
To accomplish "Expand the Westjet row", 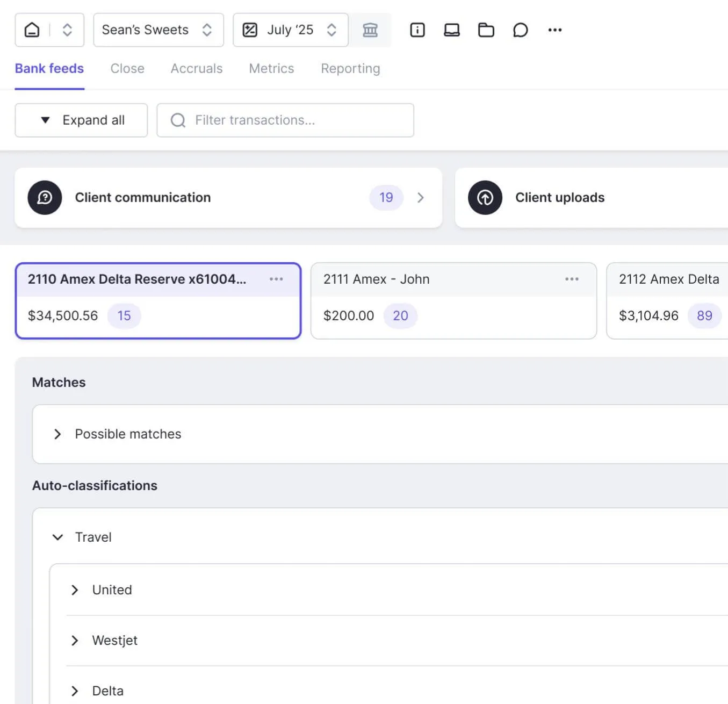I will click(x=75, y=640).
